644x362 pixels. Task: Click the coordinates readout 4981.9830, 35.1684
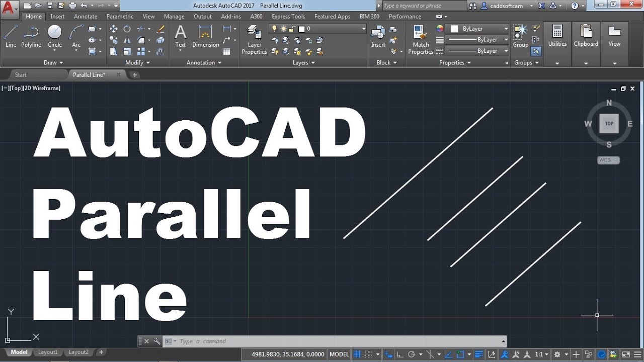click(288, 354)
